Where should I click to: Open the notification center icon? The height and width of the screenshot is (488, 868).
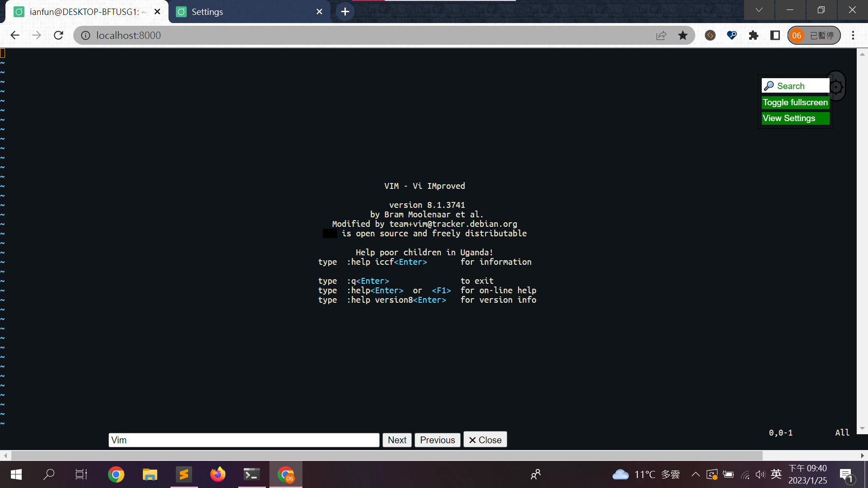tap(847, 475)
